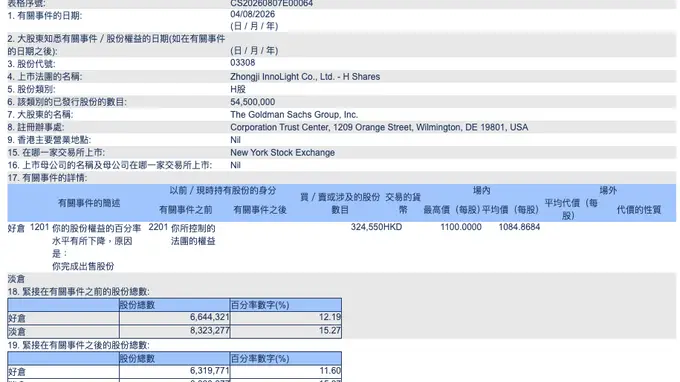Image resolution: width=680 pixels, height=382 pixels.
Task: Click the 8. 註冊辦事處 label
Action: (x=36, y=127)
